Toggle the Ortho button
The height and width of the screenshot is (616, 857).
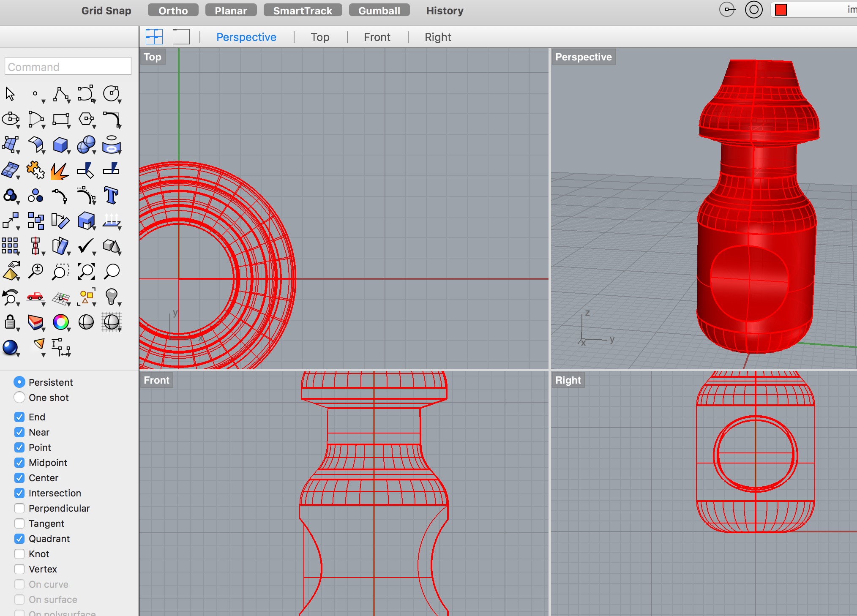(x=173, y=11)
